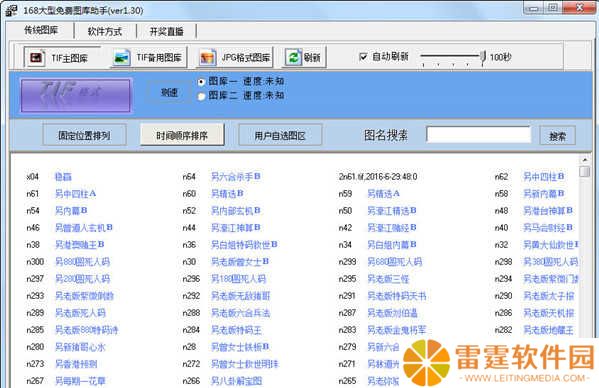Open the n267 另每期一花草 link
Screen dimensions: 599x388
80,381
